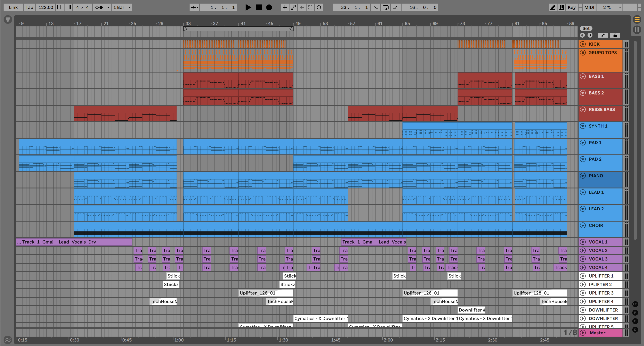Click the Arrangement Record circle button

coord(269,7)
